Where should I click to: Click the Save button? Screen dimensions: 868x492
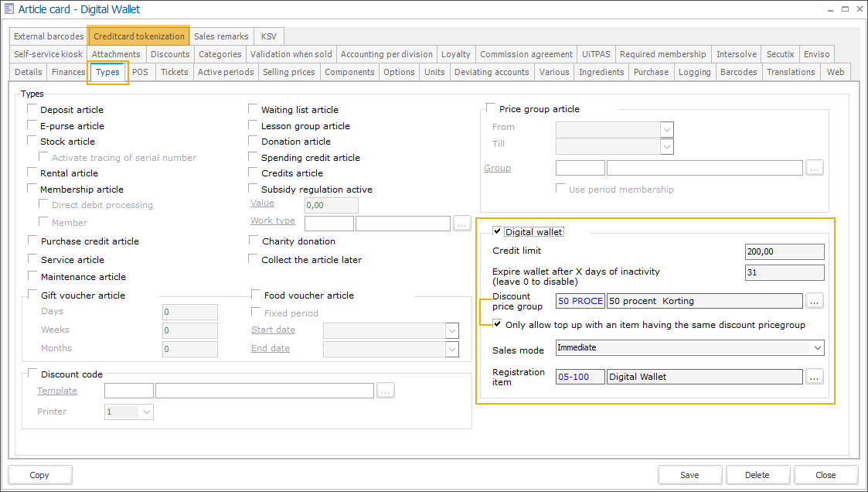tap(689, 475)
